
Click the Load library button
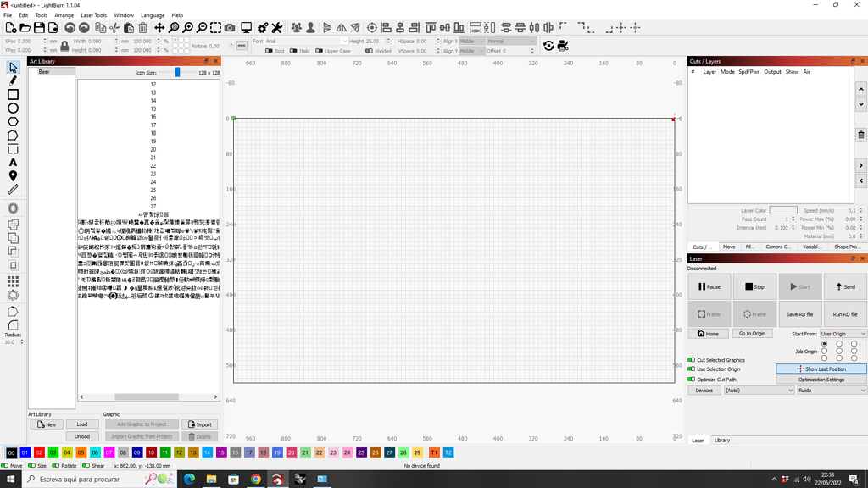(x=82, y=424)
